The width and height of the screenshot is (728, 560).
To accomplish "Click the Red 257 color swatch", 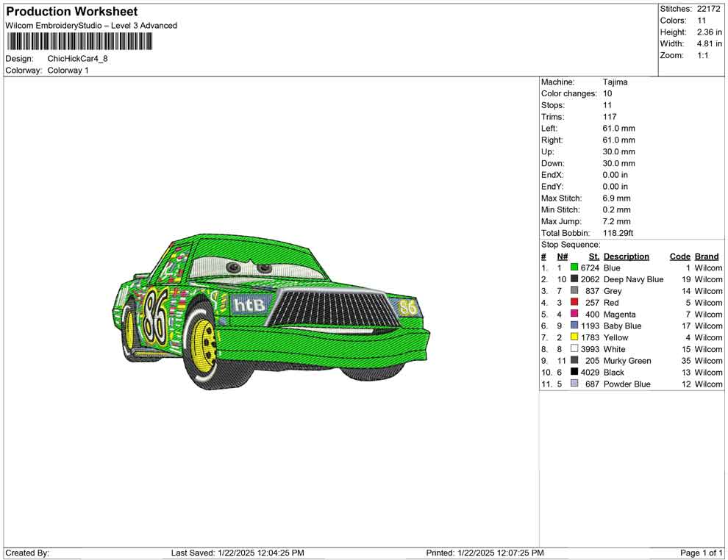I will [x=574, y=302].
